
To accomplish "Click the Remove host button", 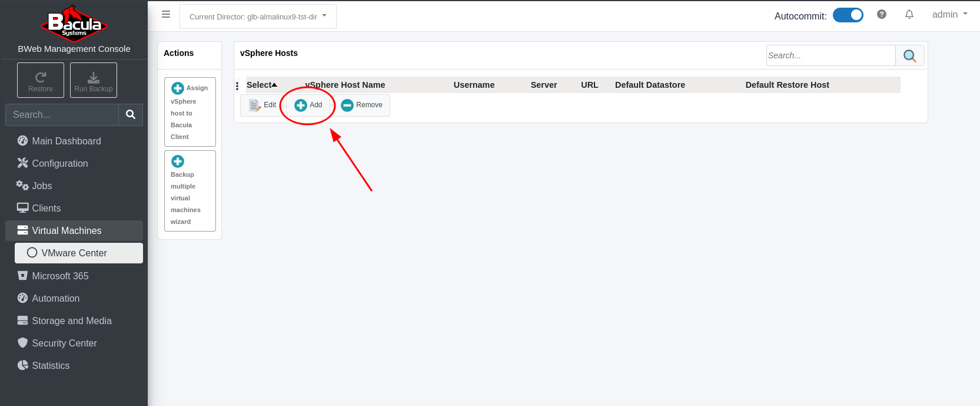I will point(362,105).
